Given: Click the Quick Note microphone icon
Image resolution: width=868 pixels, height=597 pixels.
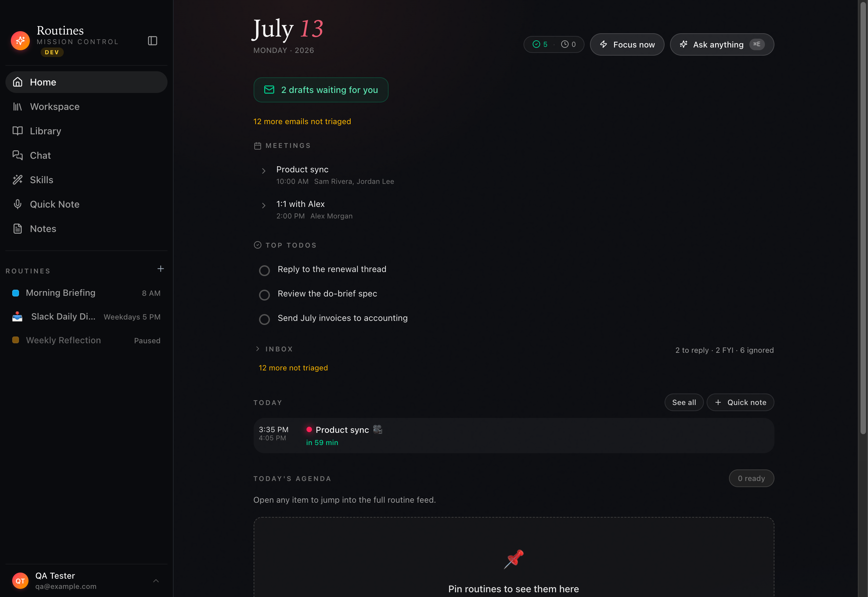Looking at the screenshot, I should click(x=18, y=204).
